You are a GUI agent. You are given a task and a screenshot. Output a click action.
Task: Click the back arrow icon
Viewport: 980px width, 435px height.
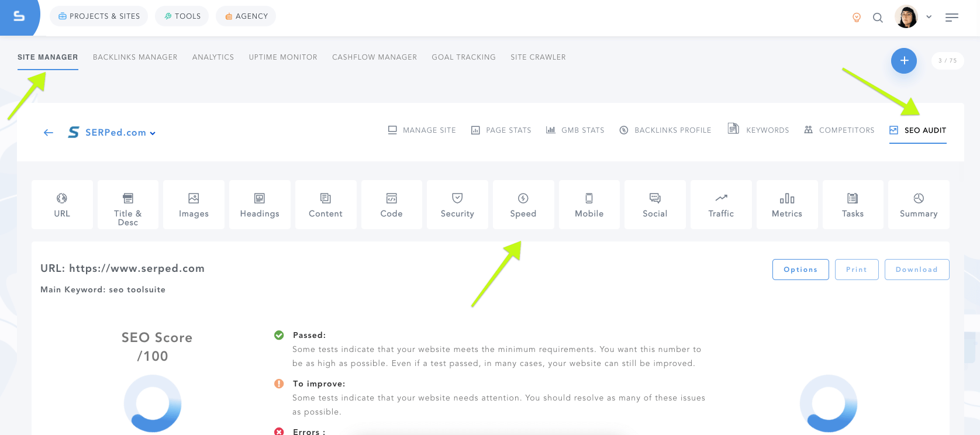click(49, 133)
